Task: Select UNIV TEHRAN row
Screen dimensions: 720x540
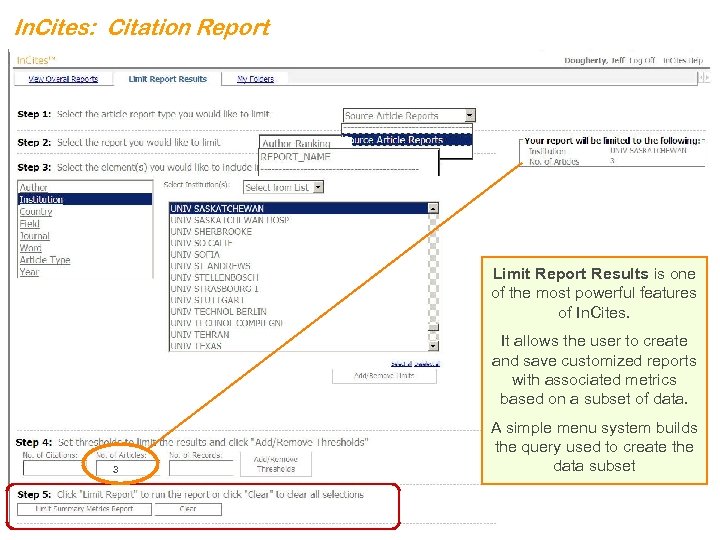Action: click(x=298, y=334)
